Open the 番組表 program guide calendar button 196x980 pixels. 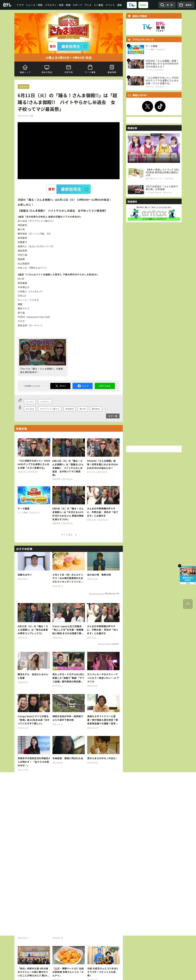(185, 5)
